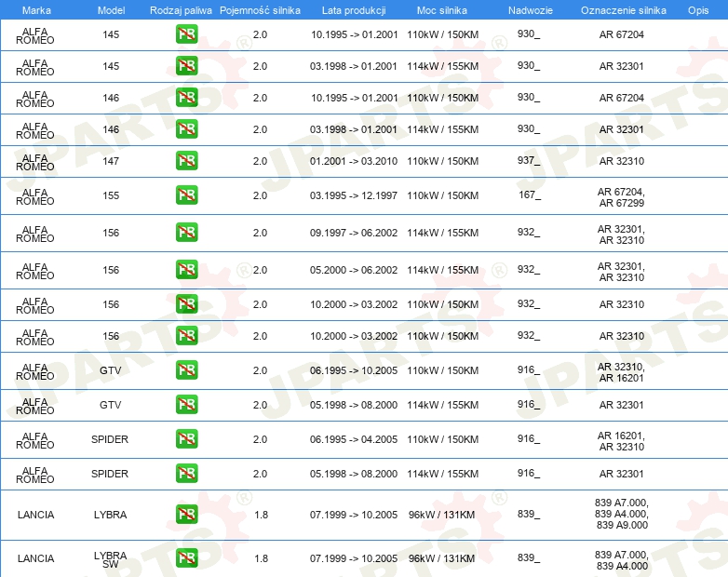Click 'LANCIA' in the LYBRA SW row
This screenshot has height=577, width=728.
click(x=35, y=558)
